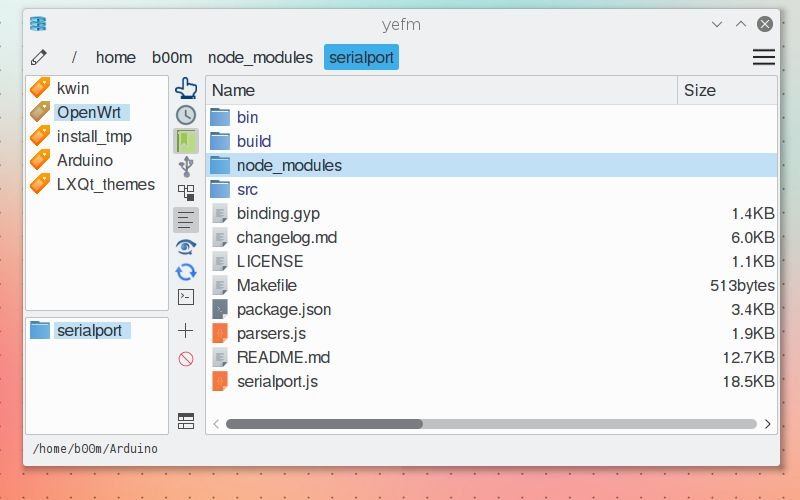Click the pencil edit path icon
The width and height of the screenshot is (800, 500).
pos(39,57)
